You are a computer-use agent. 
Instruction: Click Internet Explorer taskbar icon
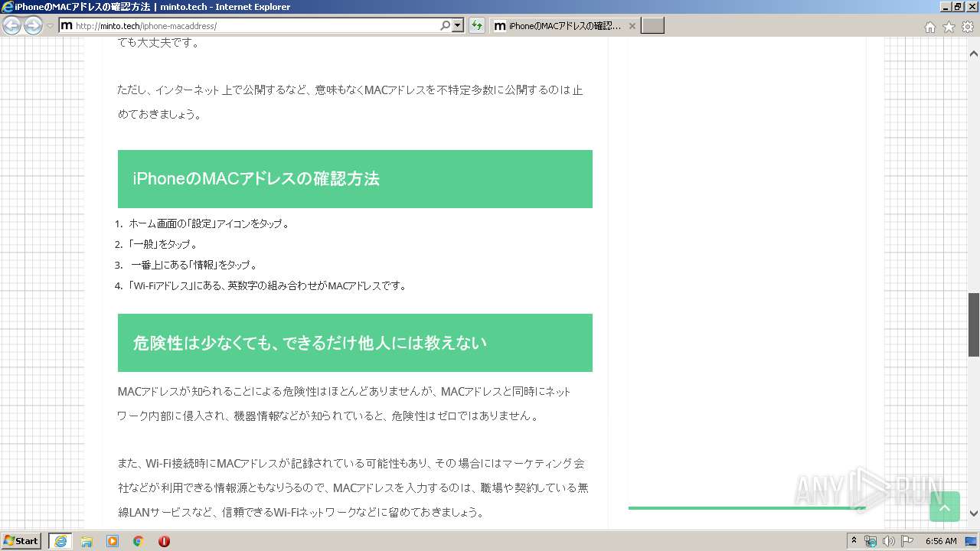(x=60, y=541)
